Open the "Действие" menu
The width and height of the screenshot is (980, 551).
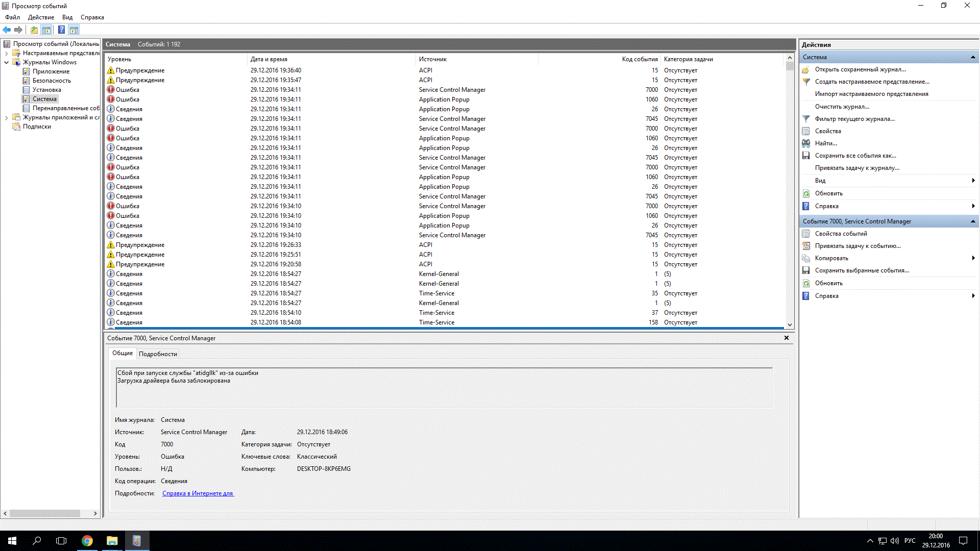41,17
